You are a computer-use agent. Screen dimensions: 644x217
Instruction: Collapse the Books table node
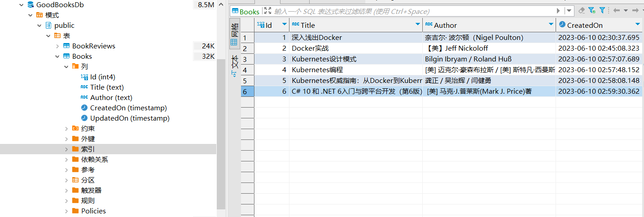coord(57,56)
